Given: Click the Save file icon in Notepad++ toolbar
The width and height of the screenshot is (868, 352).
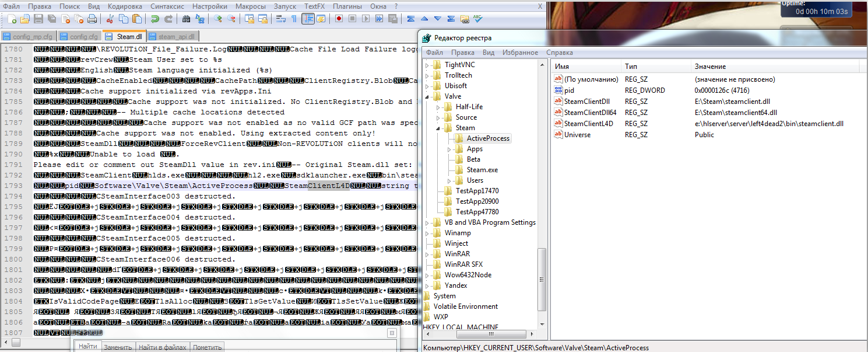Looking at the screenshot, I should (x=38, y=19).
